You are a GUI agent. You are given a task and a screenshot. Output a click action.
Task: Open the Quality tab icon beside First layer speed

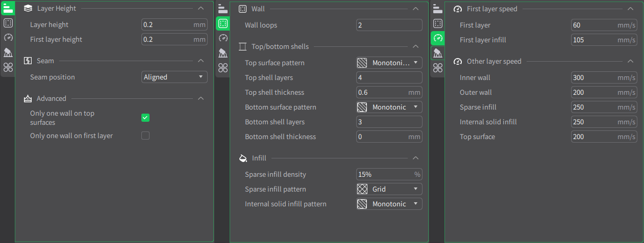coord(437,9)
